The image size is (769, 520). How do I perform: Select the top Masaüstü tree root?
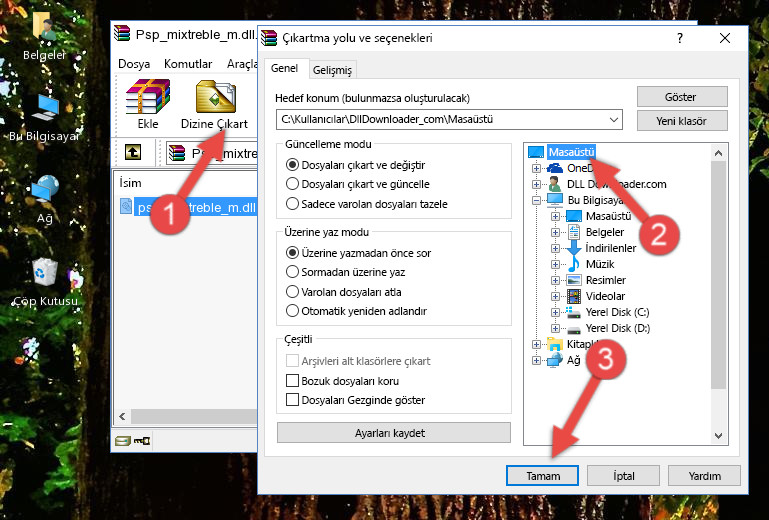571,152
